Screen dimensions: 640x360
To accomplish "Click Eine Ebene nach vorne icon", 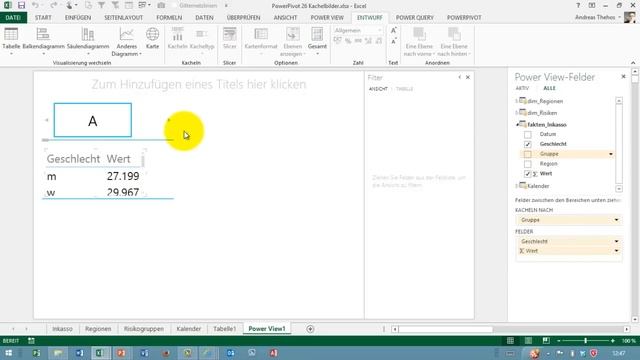I will tap(419, 34).
